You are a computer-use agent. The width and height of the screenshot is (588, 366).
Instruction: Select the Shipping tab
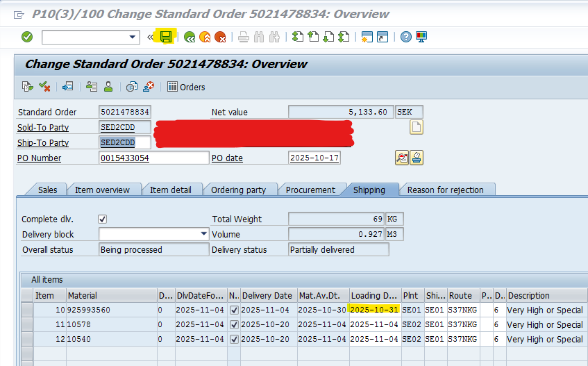pos(369,190)
